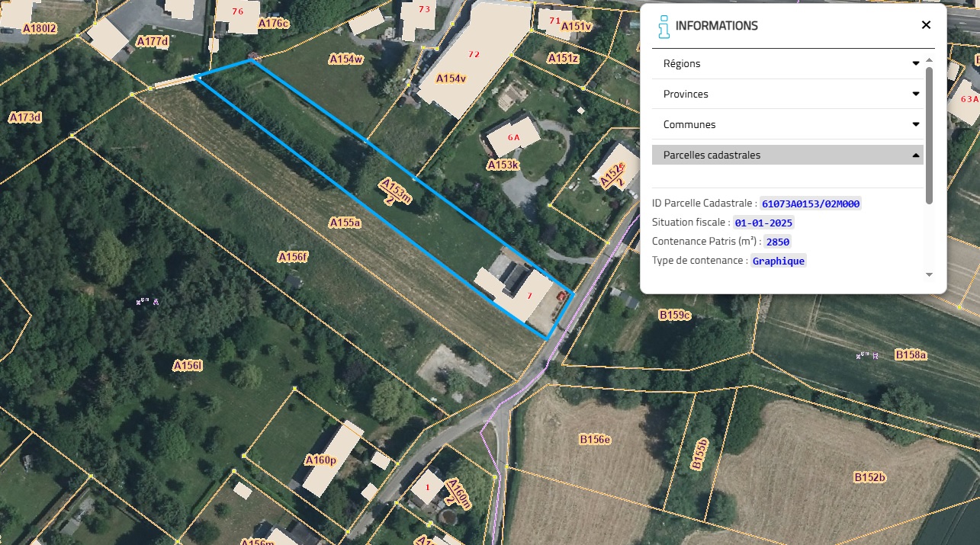980x545 pixels.
Task: Click the Situation fiscale date 01-01-2025
Action: [763, 223]
